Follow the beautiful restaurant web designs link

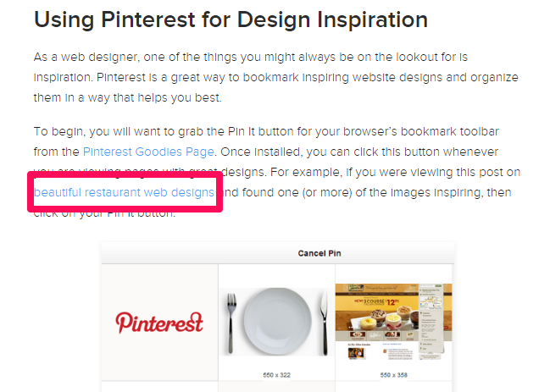[124, 193]
